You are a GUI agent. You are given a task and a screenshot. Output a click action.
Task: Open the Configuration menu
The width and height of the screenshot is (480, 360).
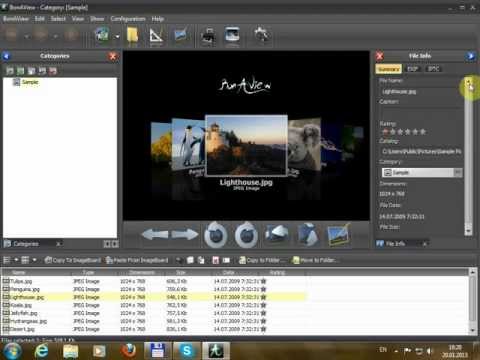(x=128, y=19)
